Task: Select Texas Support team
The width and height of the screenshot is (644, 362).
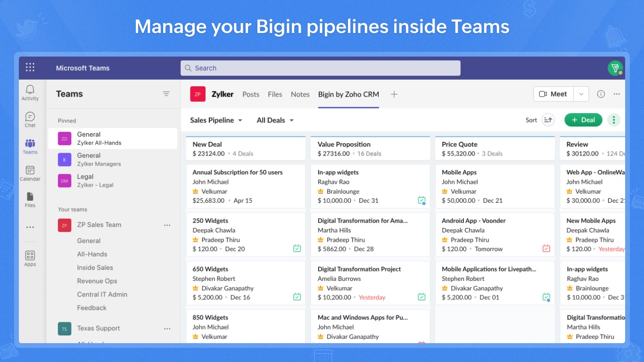Action: 99,329
